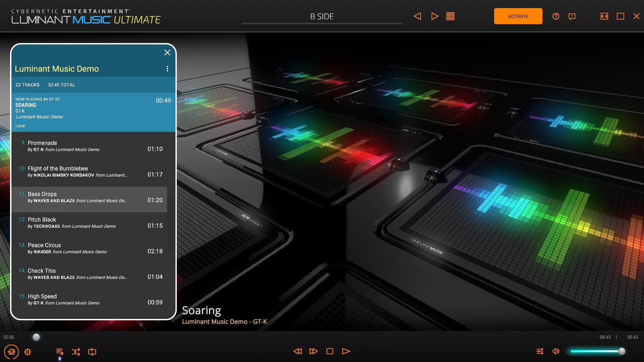Click the Luminant Music Demo playlist title

coord(57,69)
